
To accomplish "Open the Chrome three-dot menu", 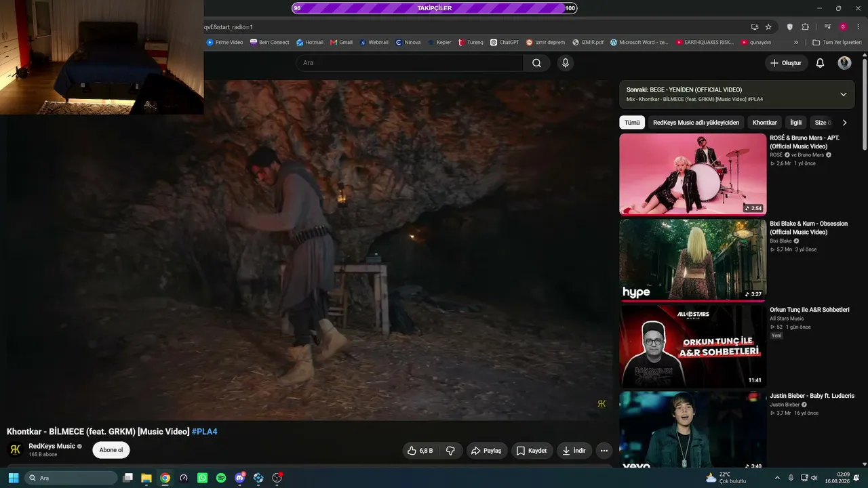I will coord(857,27).
